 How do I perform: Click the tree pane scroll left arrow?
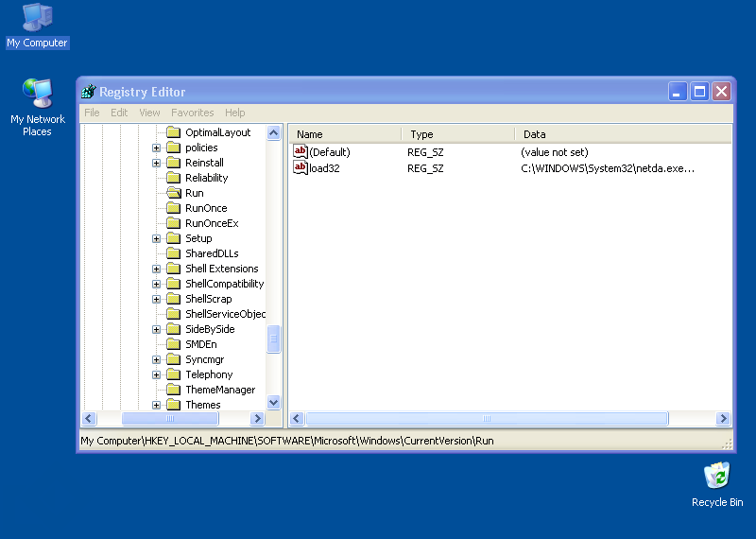click(89, 418)
